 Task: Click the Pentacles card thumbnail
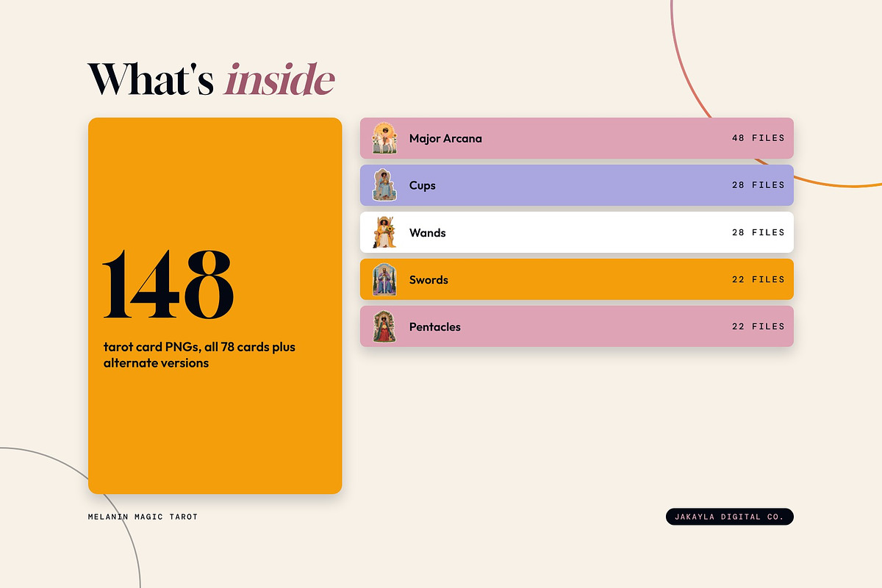coord(384,326)
